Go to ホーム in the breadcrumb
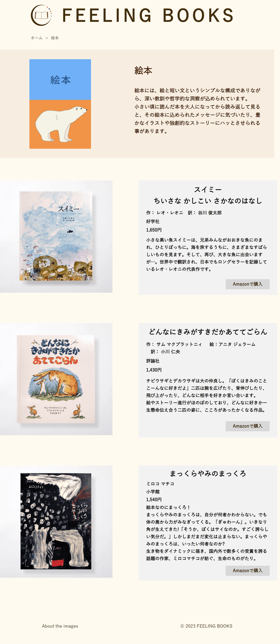Viewport: 280px width, 644px height. tap(36, 38)
